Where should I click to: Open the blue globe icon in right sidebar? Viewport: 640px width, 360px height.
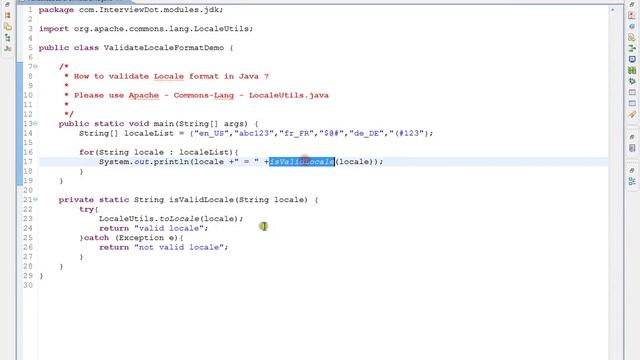632,27
